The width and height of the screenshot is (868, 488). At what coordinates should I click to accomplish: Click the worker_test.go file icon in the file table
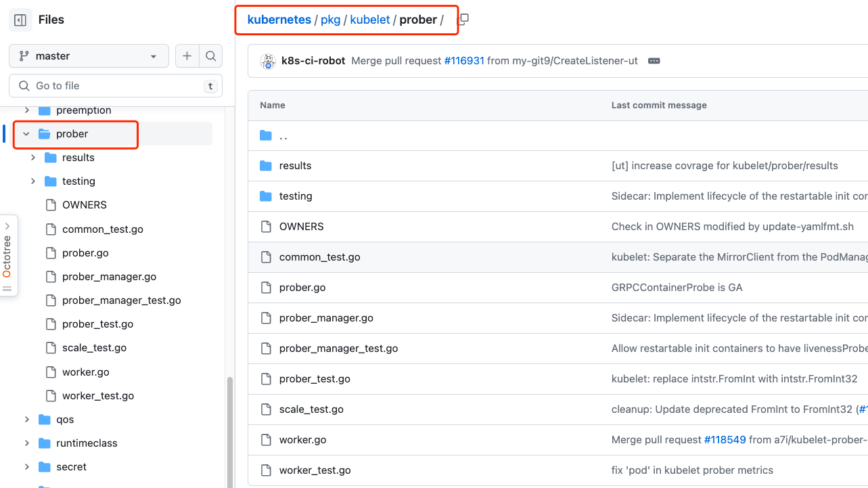(266, 470)
